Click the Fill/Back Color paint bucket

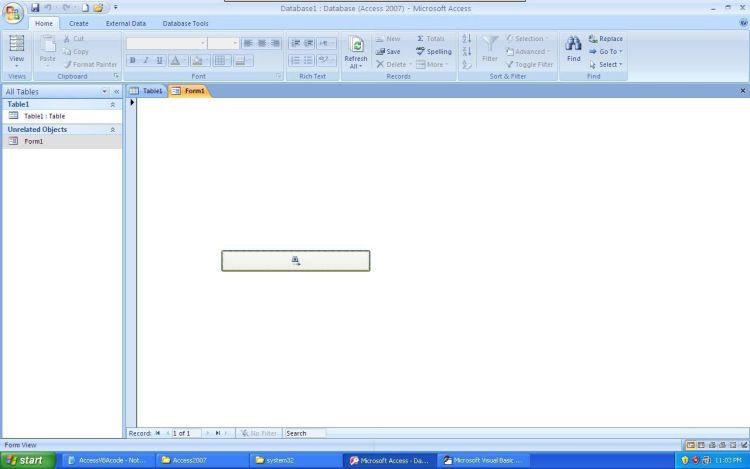197,61
